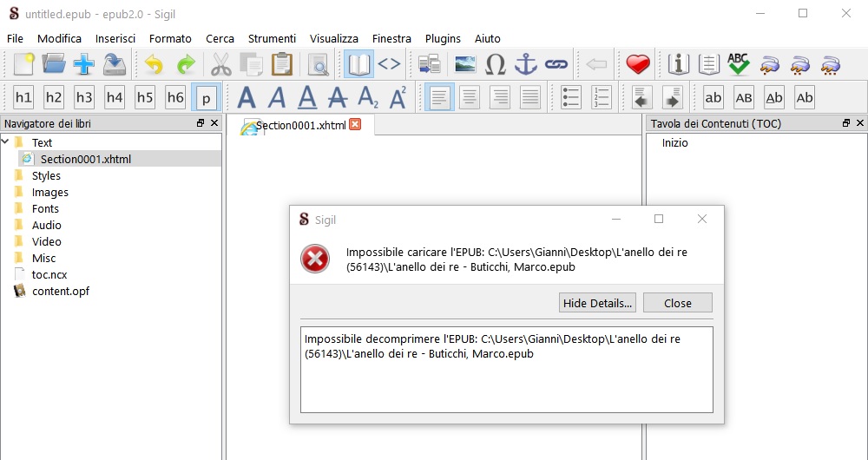
Task: Select Section0001.xhtml in book navigator
Action: [86, 160]
